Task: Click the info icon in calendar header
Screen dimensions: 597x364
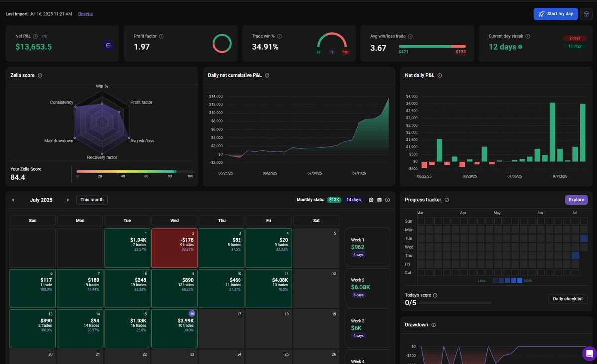Action: coord(387,200)
